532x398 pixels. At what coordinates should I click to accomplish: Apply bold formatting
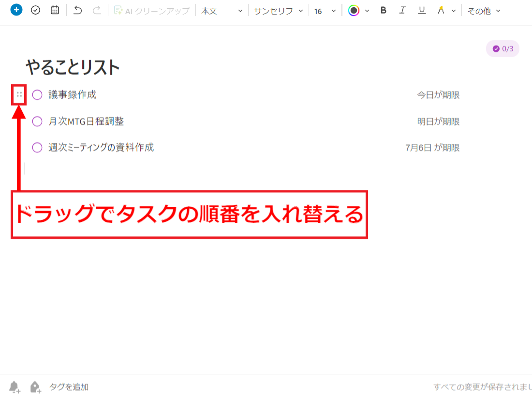(x=383, y=10)
